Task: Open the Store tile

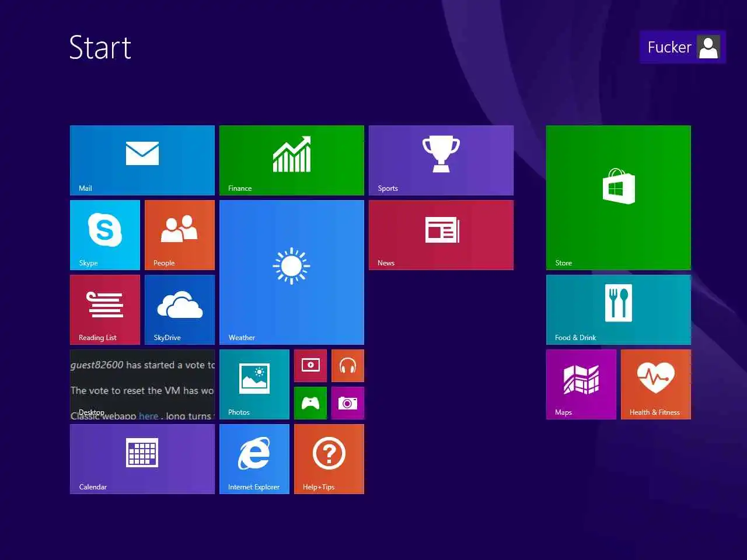Action: click(x=619, y=198)
